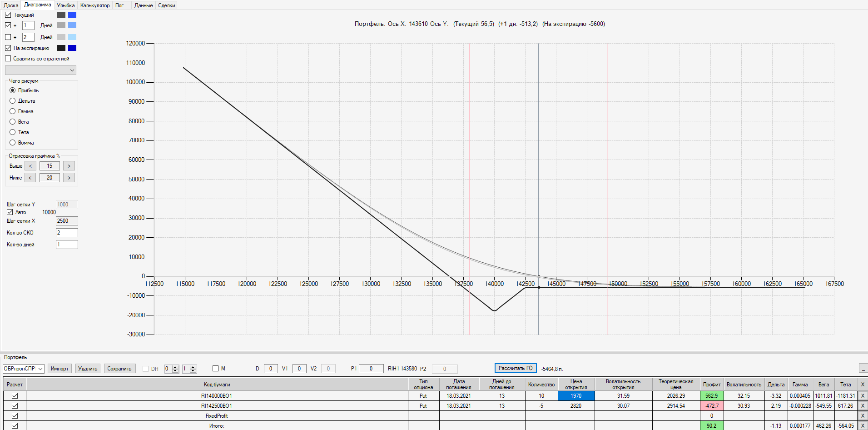This screenshot has width=868, height=430.
Task: Decrease the Ниже percent with left arrow
Action: [30, 178]
